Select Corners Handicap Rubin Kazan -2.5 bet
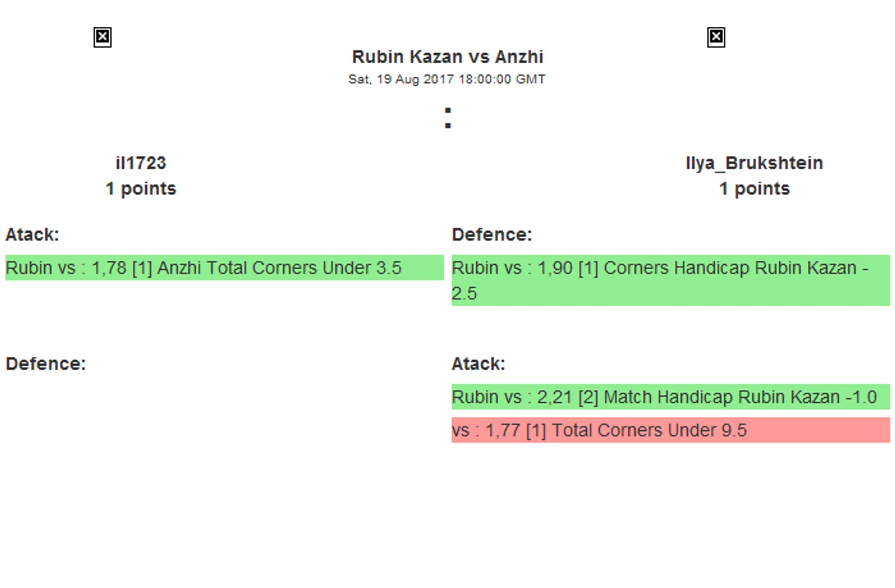895x588 pixels. pos(671,280)
